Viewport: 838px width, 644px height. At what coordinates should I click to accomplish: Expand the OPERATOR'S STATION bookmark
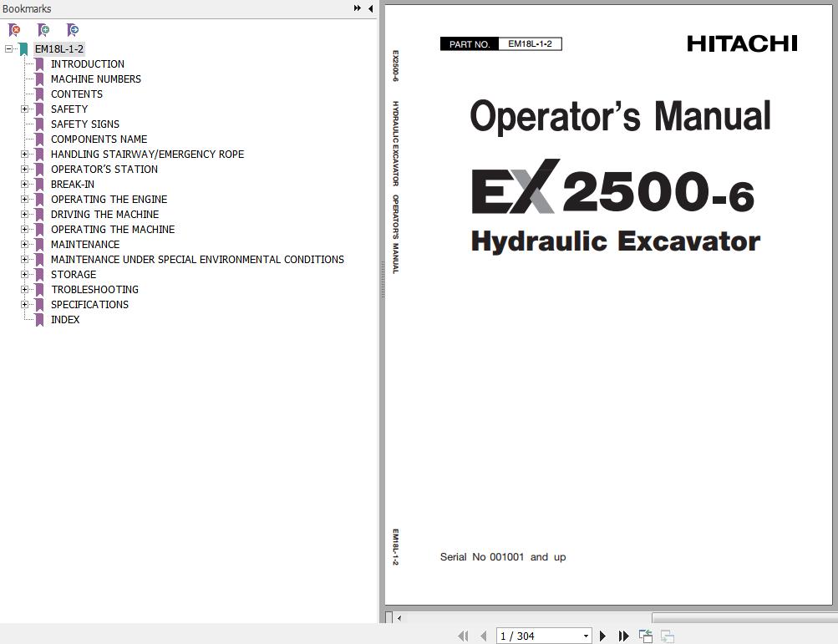point(24,169)
